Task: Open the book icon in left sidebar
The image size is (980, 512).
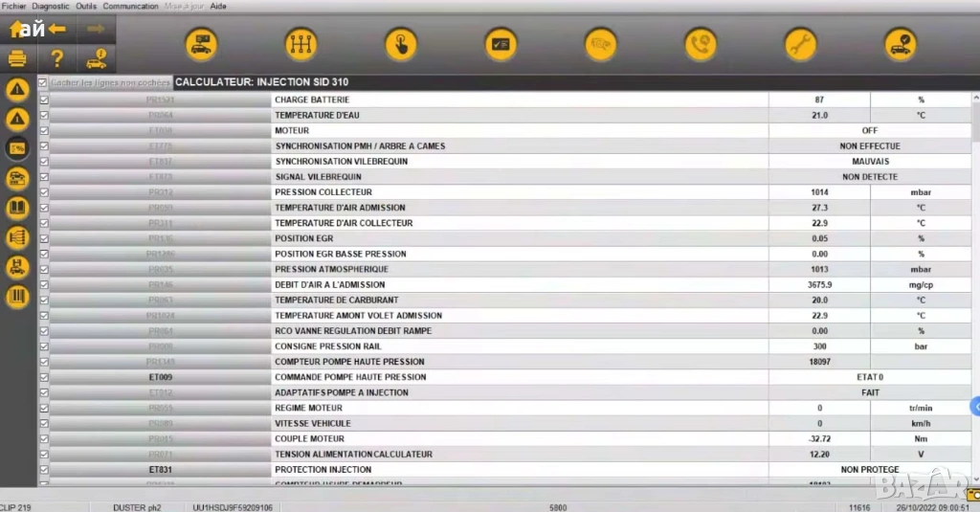Action: [17, 208]
